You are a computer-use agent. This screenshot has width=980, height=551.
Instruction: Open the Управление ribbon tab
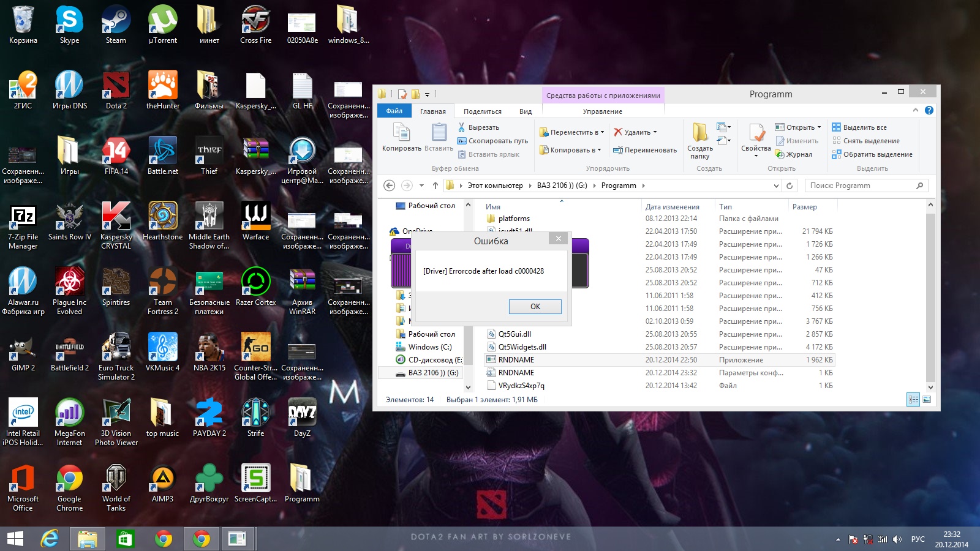click(x=602, y=111)
